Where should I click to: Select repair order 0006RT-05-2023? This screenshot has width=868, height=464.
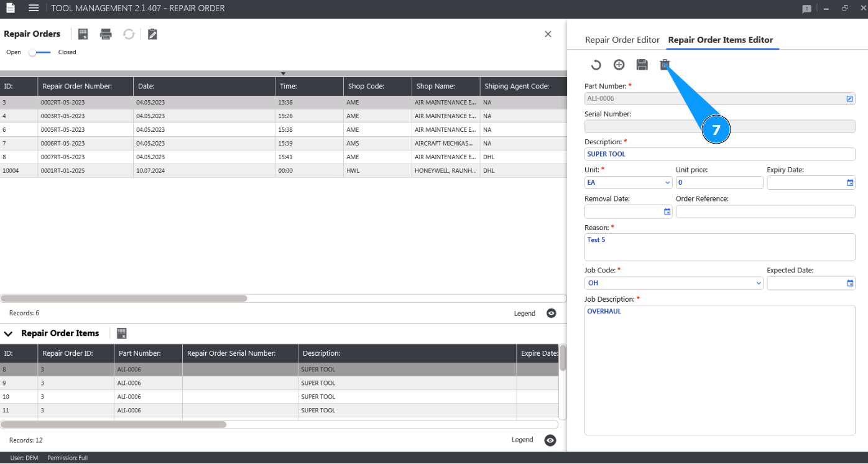[284, 144]
